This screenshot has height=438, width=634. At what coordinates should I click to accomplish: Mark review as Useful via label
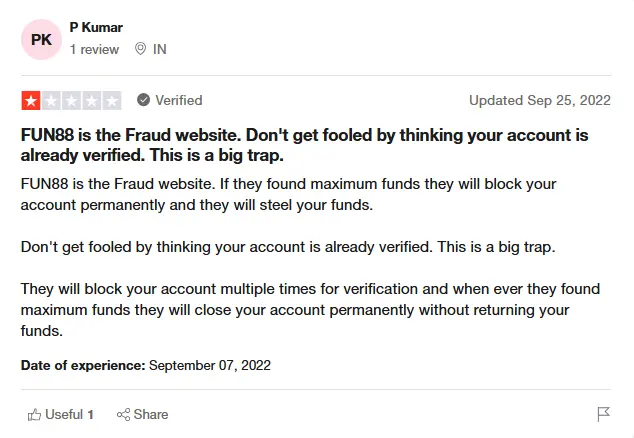[x=69, y=414]
